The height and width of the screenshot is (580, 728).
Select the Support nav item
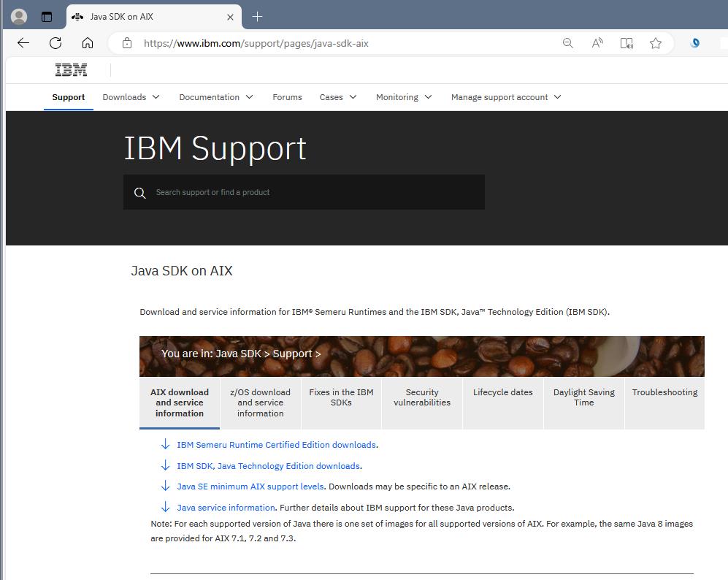click(68, 97)
